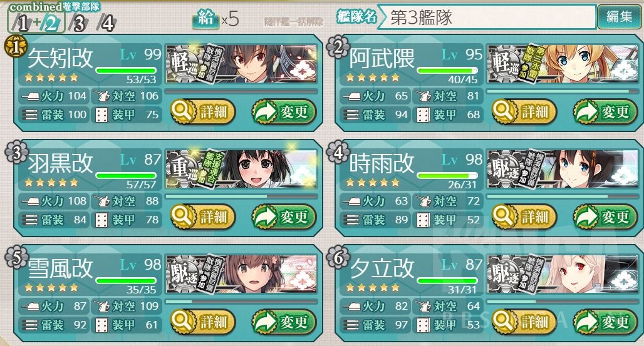Click the slot 3 flower badge on 羽黒改

(x=16, y=152)
